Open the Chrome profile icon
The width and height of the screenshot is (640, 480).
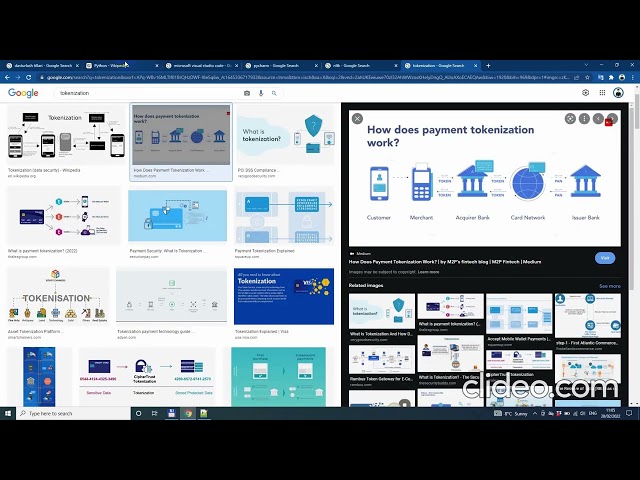click(622, 77)
